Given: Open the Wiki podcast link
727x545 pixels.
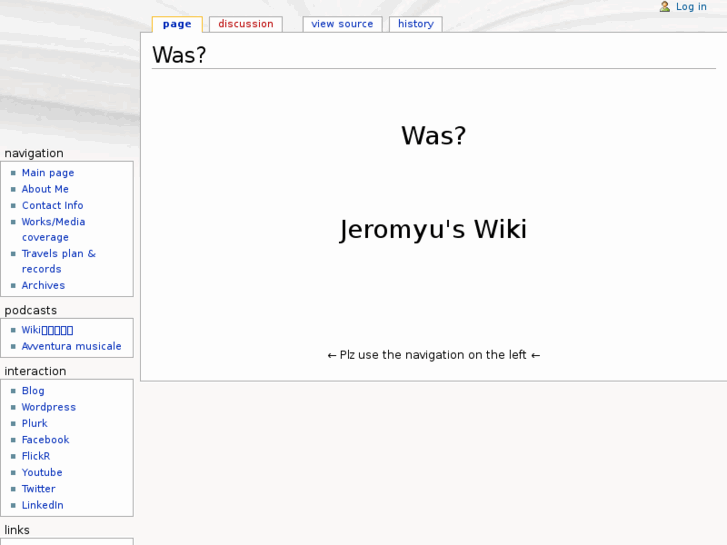Looking at the screenshot, I should point(47,330).
